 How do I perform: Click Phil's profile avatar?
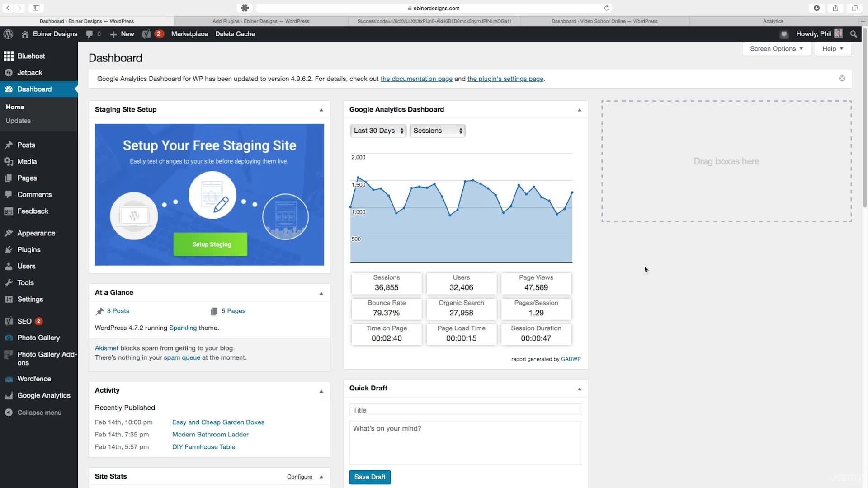pyautogui.click(x=838, y=34)
